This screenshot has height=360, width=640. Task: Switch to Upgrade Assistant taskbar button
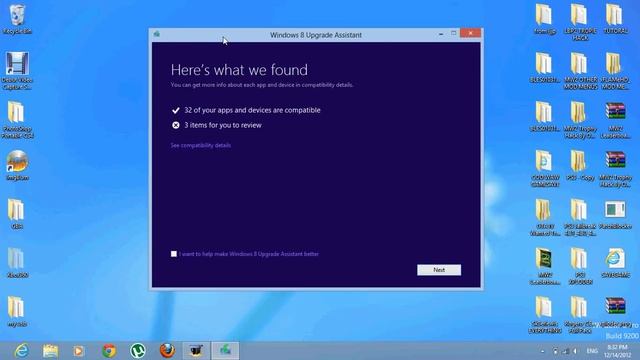coord(225,351)
